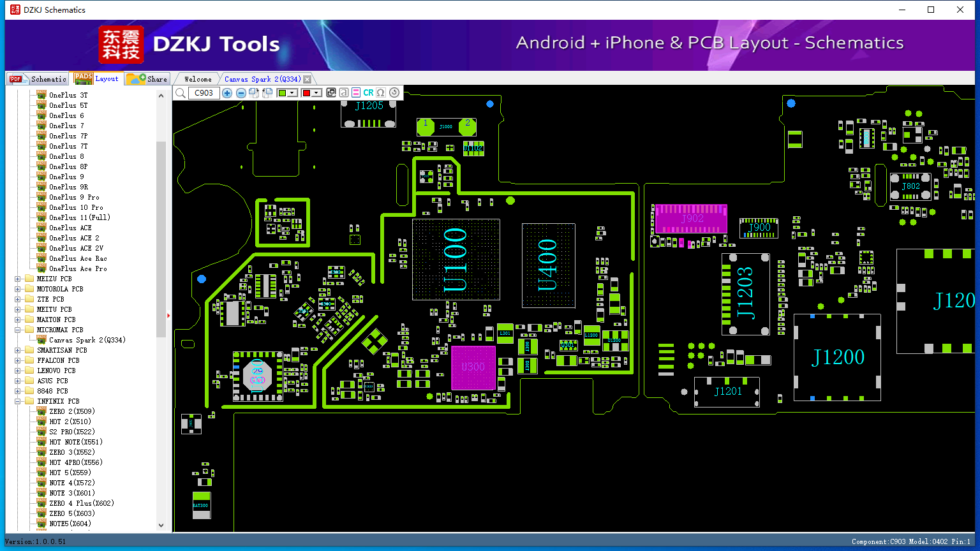
Task: Select the S2 PRO(X522) tree item
Action: coord(72,432)
